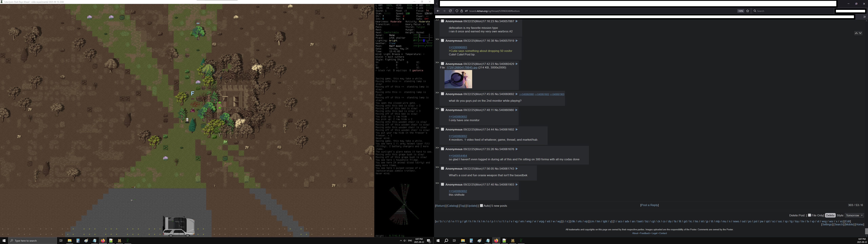Tick the checkbox for post No.540060429
This screenshot has width=868, height=244.
coord(442,64)
